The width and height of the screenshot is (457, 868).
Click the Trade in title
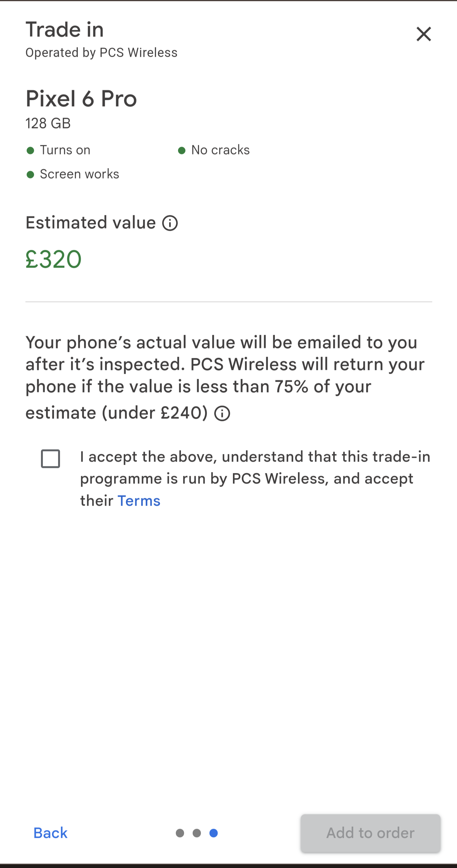point(65,30)
